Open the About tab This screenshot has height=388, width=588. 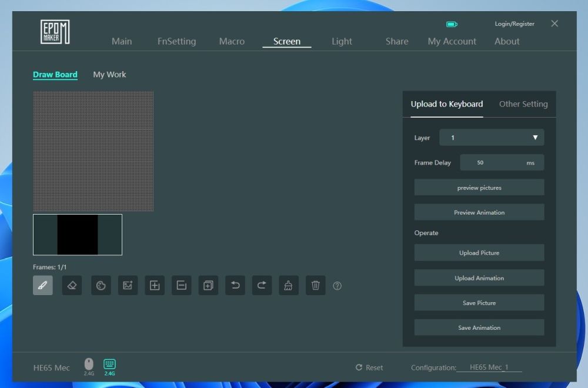pyautogui.click(x=507, y=41)
